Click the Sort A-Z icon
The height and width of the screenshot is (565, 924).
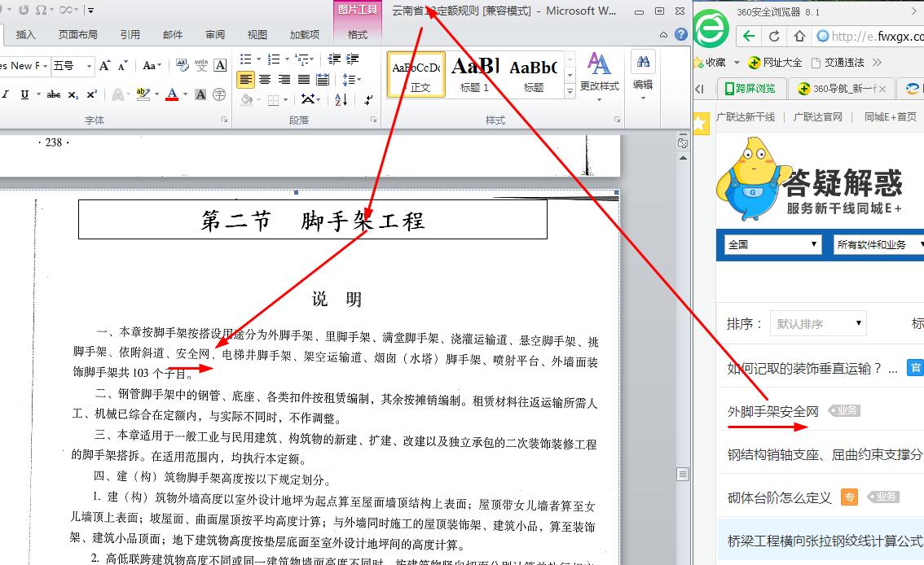341,99
